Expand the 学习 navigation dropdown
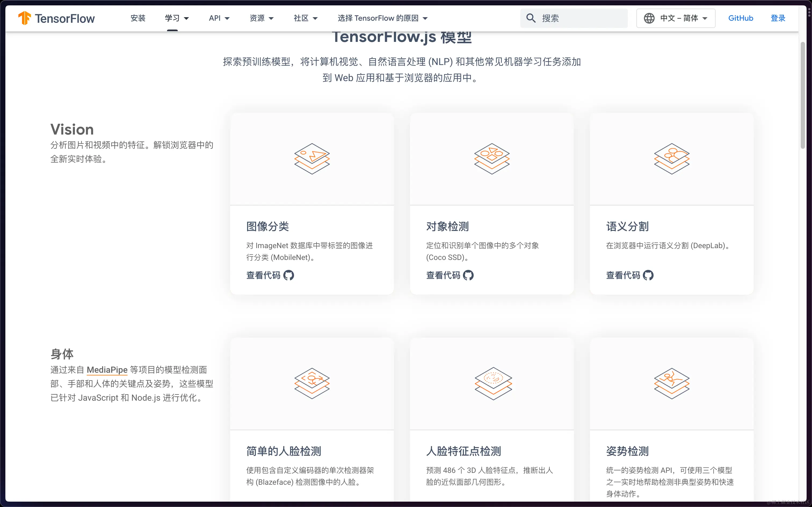 [x=177, y=18]
